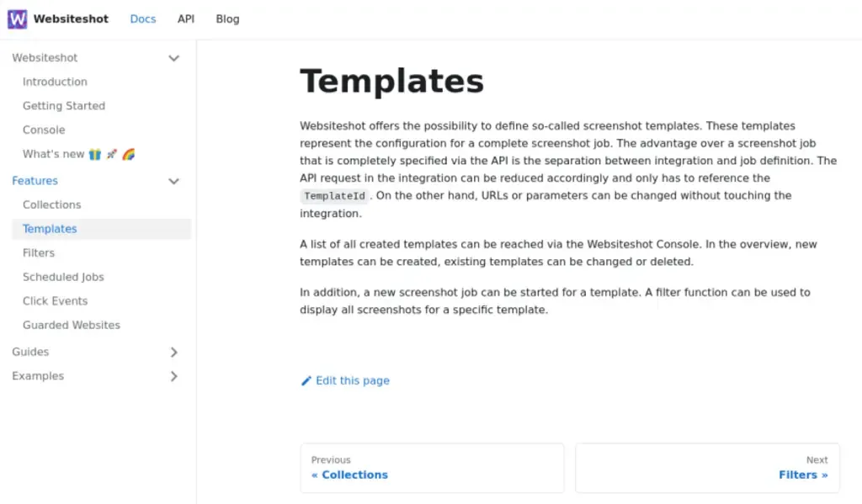Open the Docs navbar tab
This screenshot has height=504, width=862.
pyautogui.click(x=143, y=19)
